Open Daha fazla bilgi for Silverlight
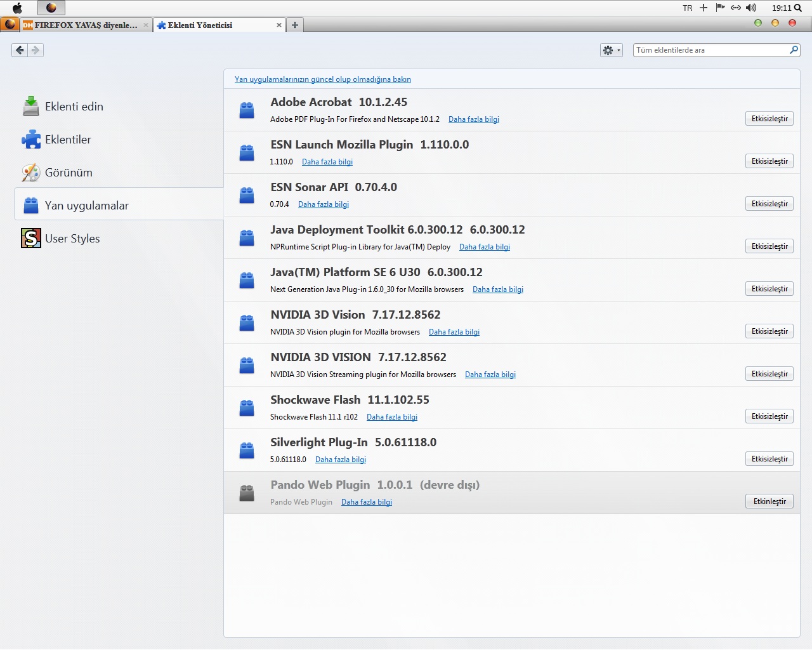The height and width of the screenshot is (650, 812). [341, 460]
